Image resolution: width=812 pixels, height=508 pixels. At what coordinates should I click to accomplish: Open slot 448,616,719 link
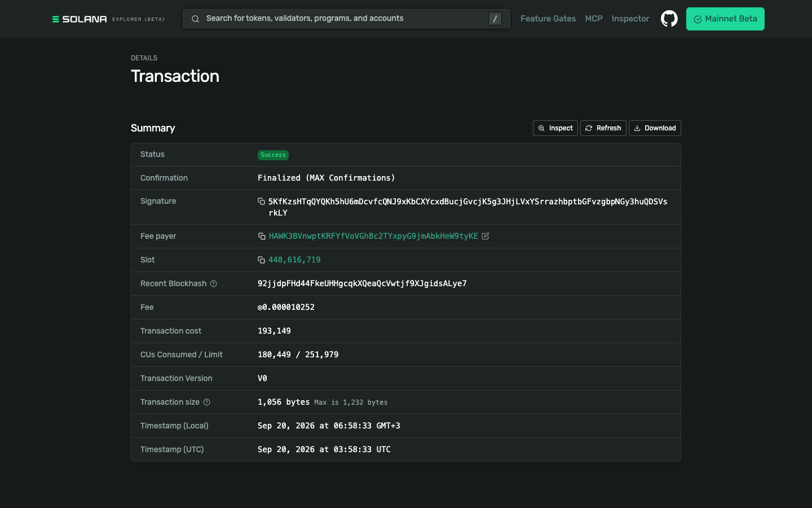[294, 260]
